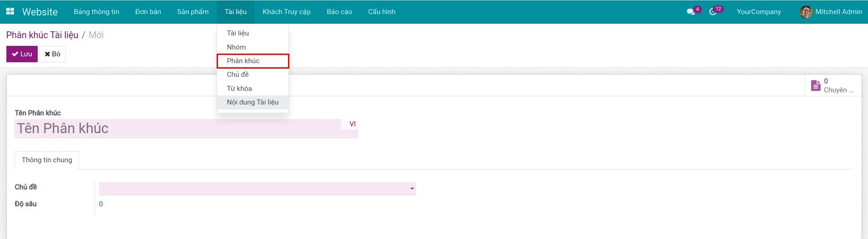The height and width of the screenshot is (239, 868).
Task: Open the apps grid home menu icon
Action: (x=10, y=12)
